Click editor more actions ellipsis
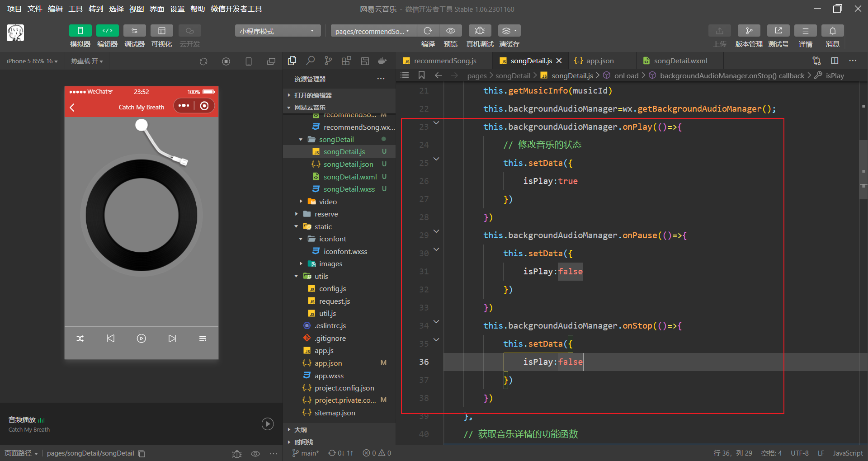 853,61
